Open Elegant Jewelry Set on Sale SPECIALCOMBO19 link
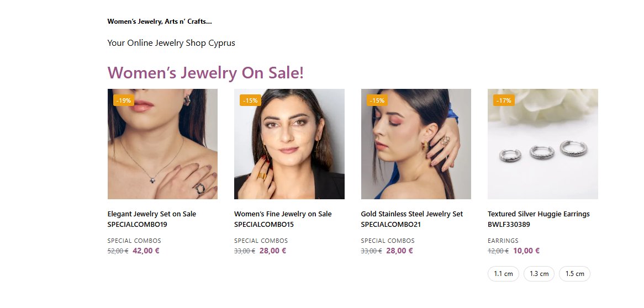Screen dimensions: 644x308 coord(151,219)
